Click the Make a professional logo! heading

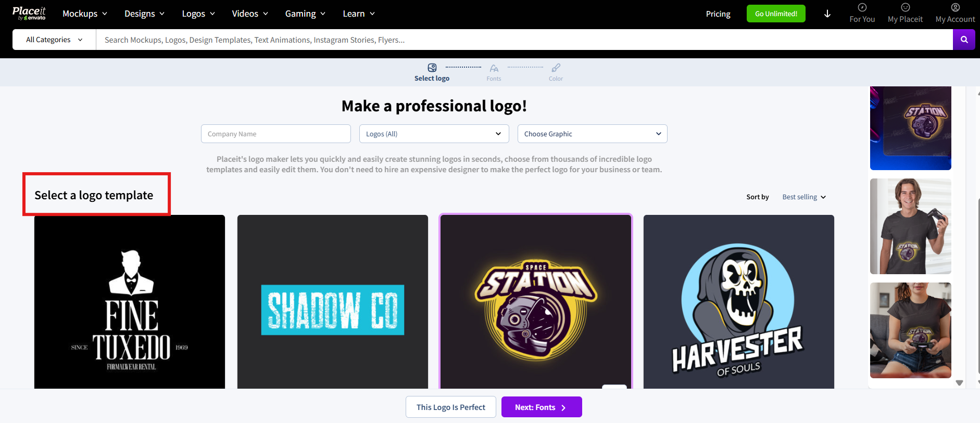pyautogui.click(x=434, y=106)
